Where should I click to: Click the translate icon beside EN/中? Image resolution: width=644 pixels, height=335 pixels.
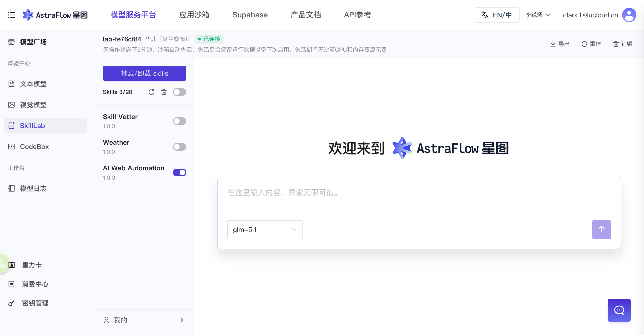(485, 15)
